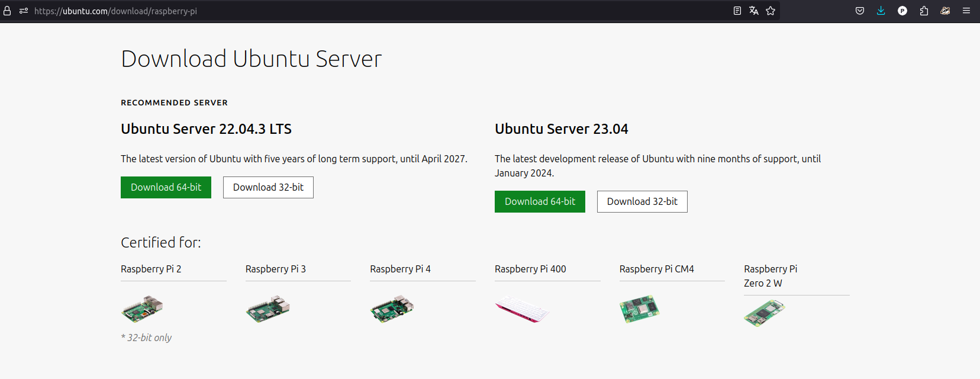Download 32-bit Ubuntu Server 23.04
Viewport: 980px width, 379px height.
point(642,201)
